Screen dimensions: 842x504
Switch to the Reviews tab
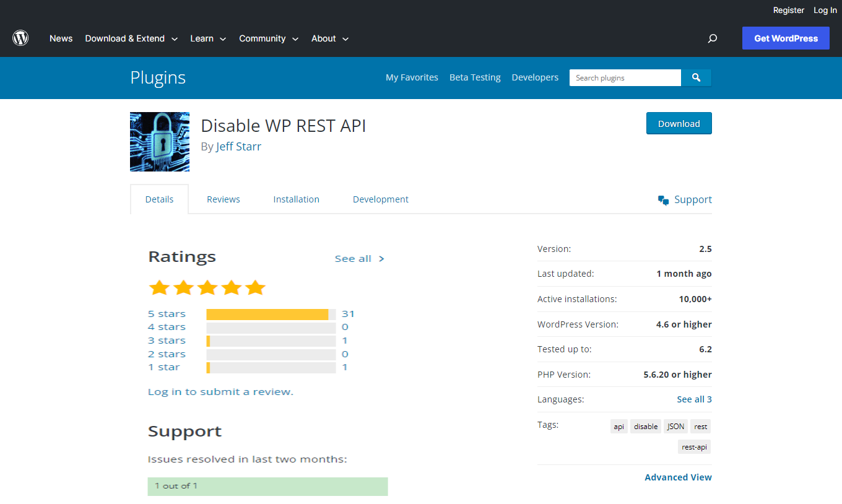pos(224,199)
